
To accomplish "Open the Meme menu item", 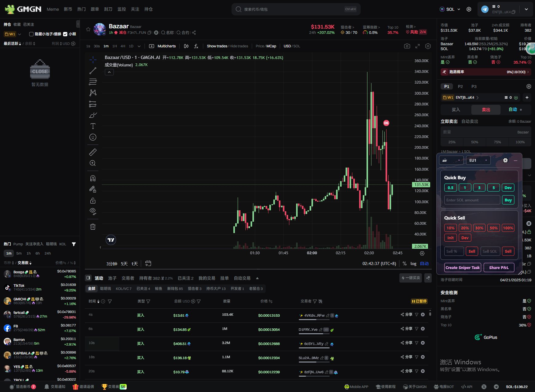I will coord(53,9).
